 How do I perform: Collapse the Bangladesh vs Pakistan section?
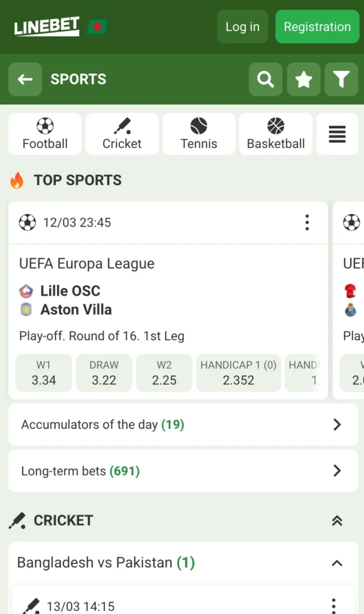[338, 562]
